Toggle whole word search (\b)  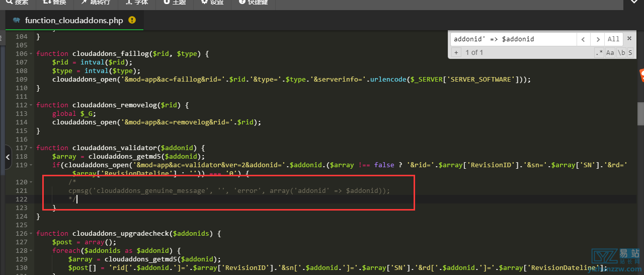[x=621, y=52]
